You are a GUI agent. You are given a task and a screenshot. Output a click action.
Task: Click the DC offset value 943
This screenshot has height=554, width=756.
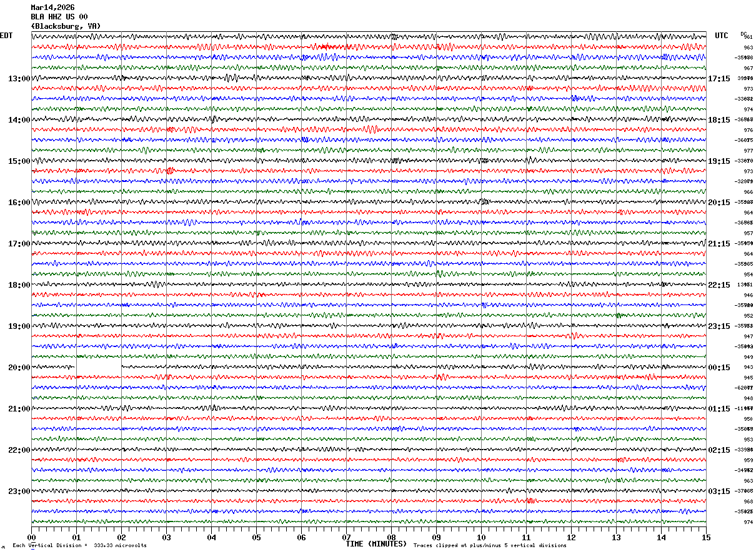tap(748, 367)
